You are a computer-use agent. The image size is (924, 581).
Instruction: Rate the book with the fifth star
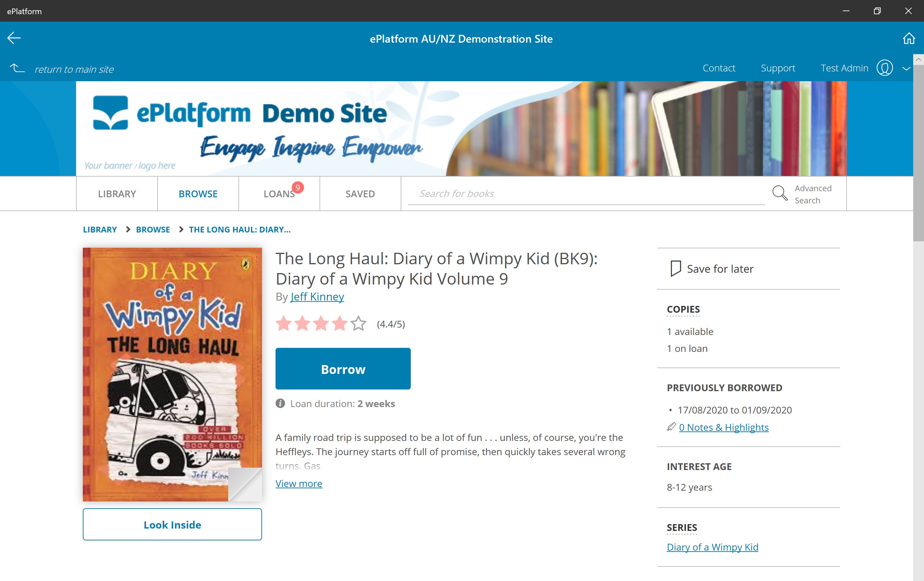point(358,324)
